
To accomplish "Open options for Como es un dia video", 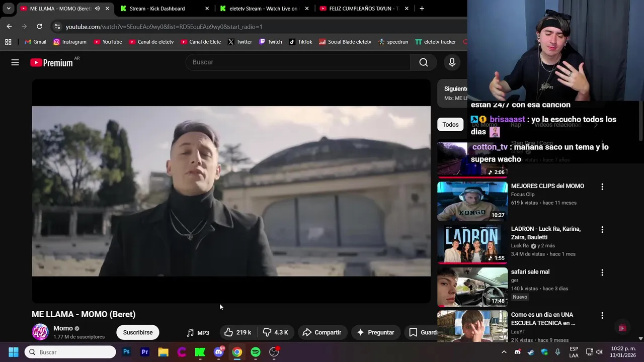I will (x=602, y=316).
